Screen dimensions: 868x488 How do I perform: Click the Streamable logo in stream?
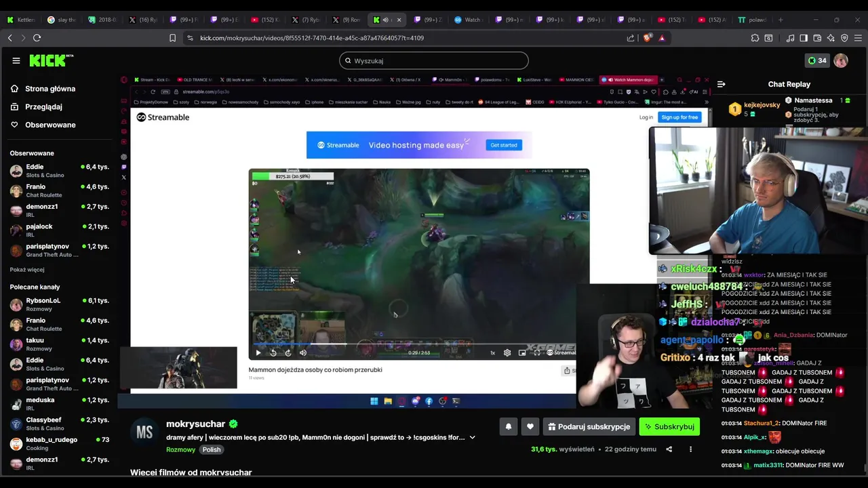click(163, 117)
